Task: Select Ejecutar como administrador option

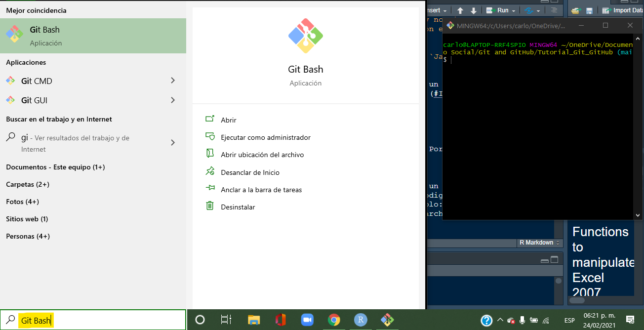Action: tap(265, 137)
